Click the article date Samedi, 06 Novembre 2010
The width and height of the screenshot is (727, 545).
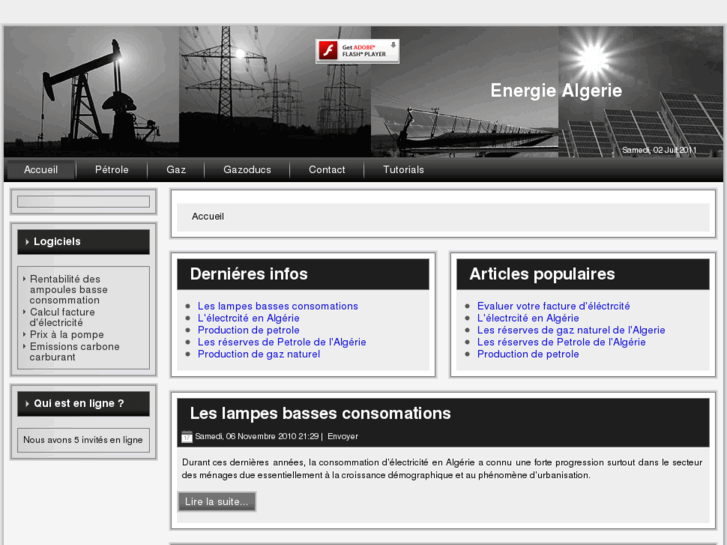point(257,436)
